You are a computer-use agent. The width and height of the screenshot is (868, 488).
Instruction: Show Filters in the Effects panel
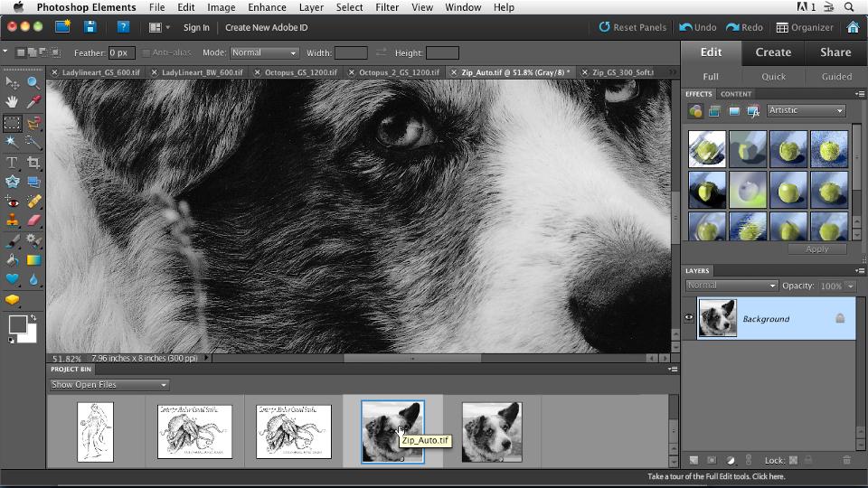pos(695,111)
